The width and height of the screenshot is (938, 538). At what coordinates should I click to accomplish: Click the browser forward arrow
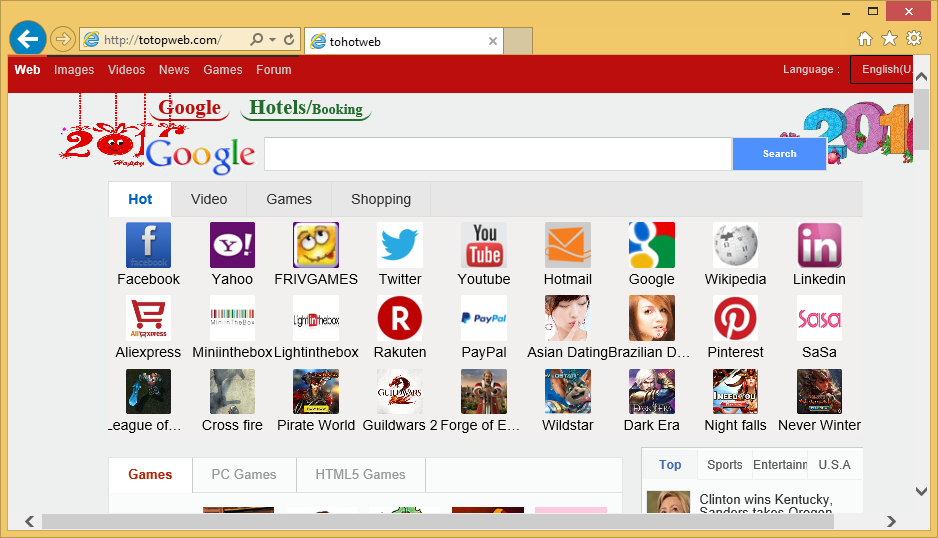(x=62, y=39)
